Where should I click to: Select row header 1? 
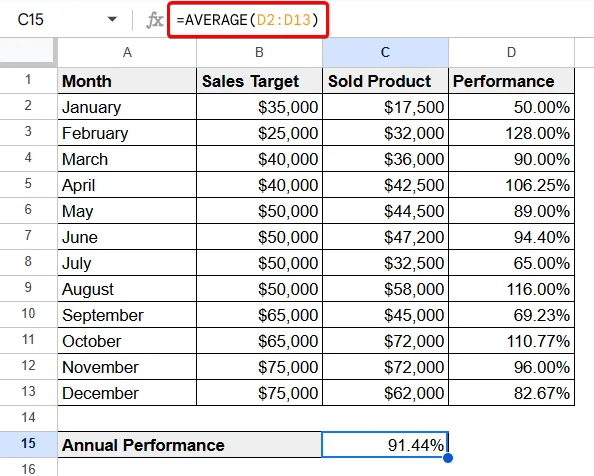(28, 80)
